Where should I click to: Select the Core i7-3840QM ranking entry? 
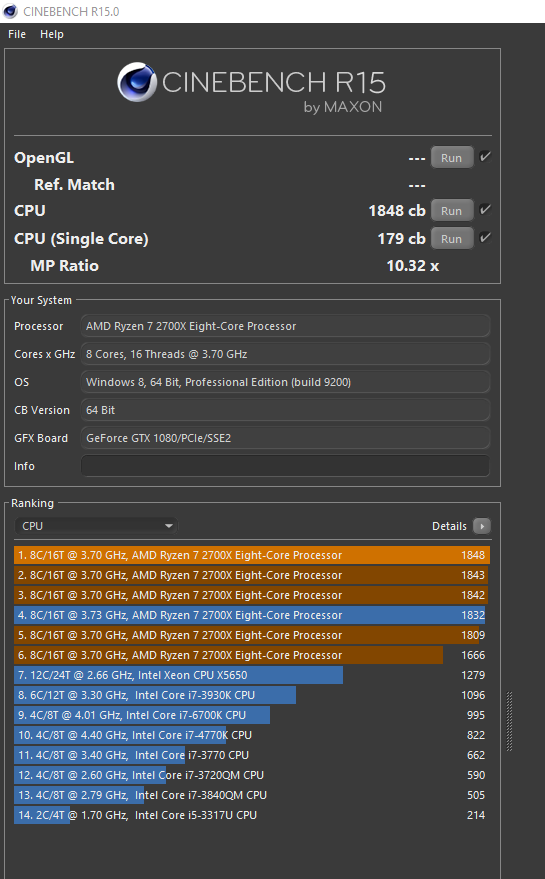(252, 795)
